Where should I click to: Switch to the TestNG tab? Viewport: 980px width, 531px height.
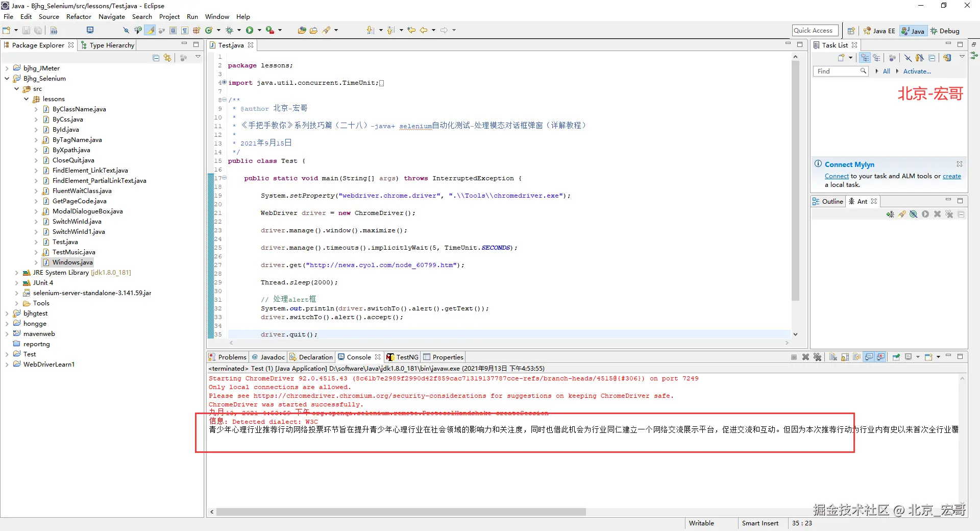pyautogui.click(x=403, y=357)
